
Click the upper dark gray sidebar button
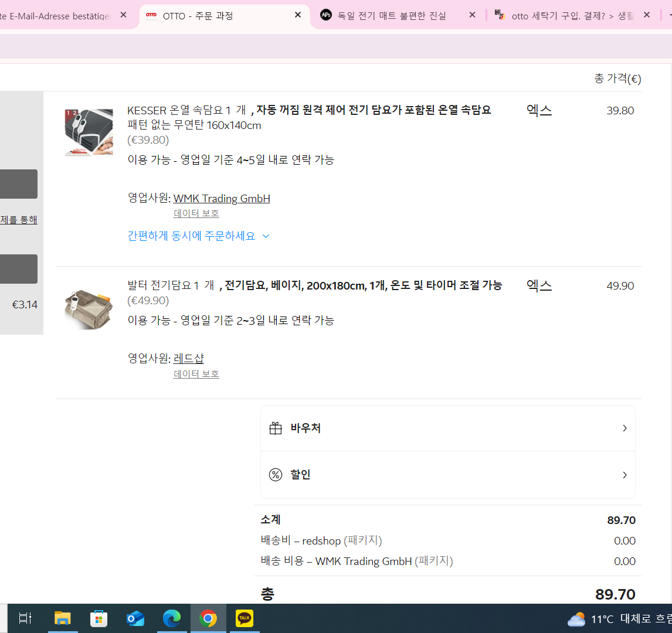[19, 184]
